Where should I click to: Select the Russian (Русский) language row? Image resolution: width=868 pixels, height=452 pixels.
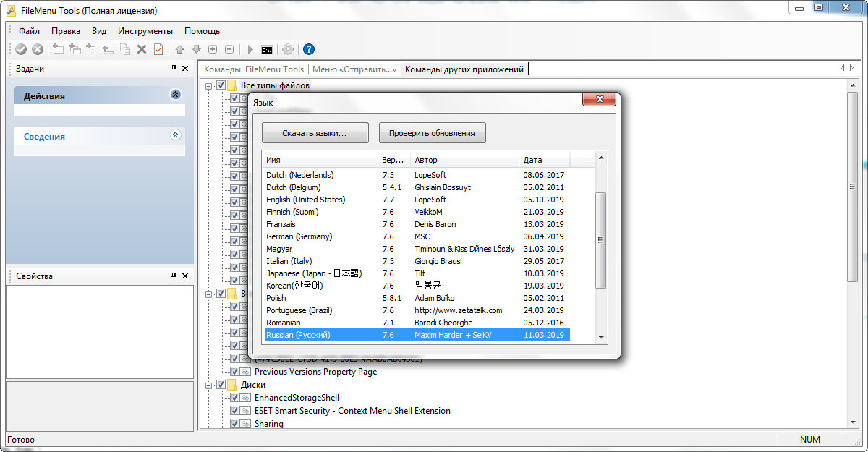(417, 335)
